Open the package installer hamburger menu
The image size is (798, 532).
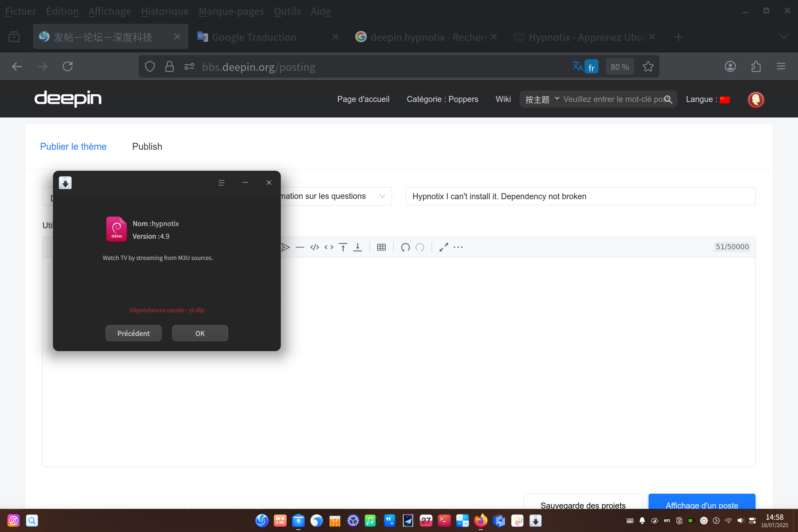pyautogui.click(x=221, y=183)
